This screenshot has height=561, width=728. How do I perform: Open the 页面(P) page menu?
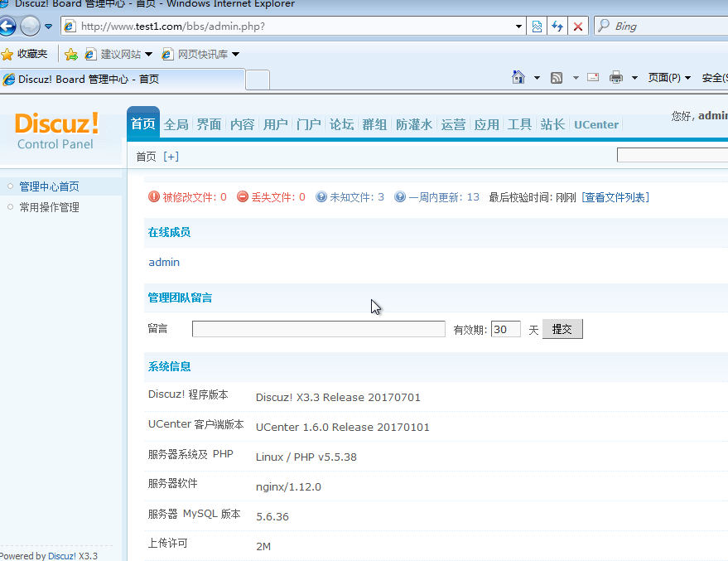click(669, 78)
